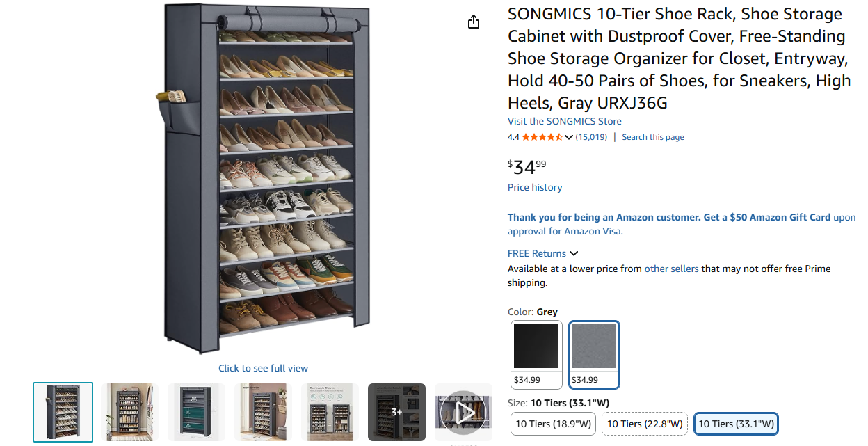
Task: Open the Price history link
Action: coord(535,187)
